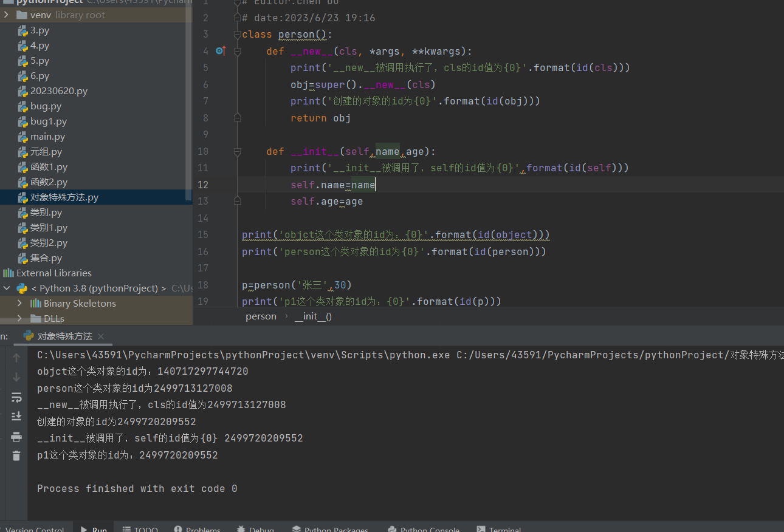This screenshot has height=532, width=784.
Task: Click fold end marker at return obj line
Action: (238, 117)
